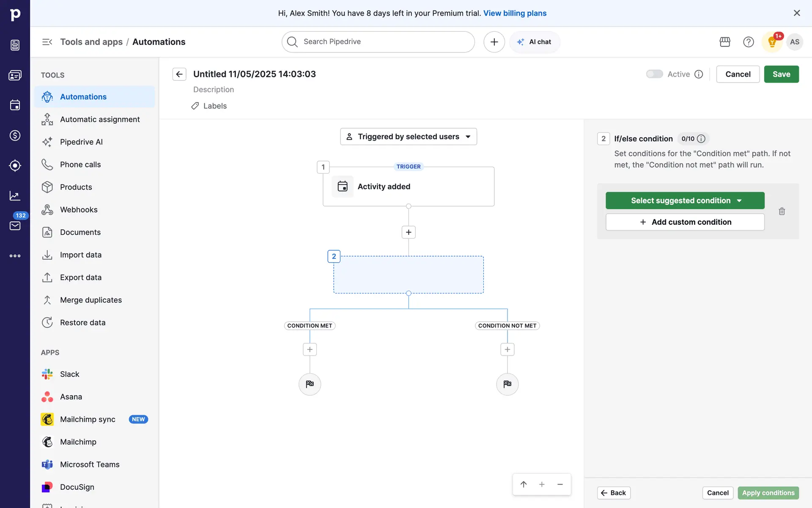Open the help question mark icon

tap(748, 42)
